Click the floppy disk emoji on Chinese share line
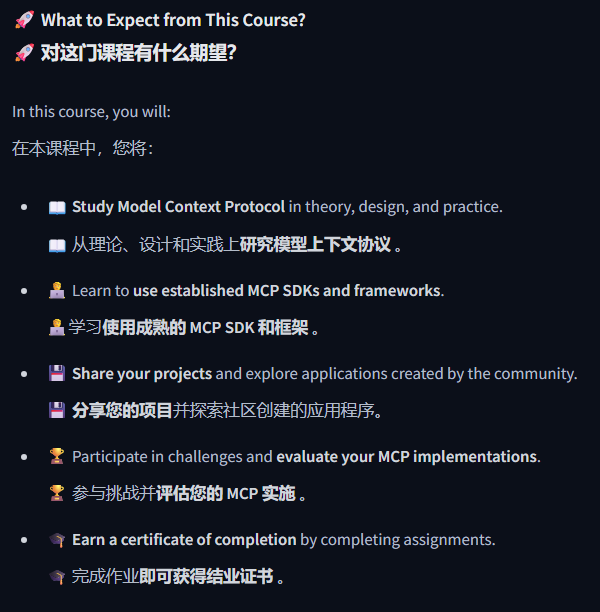The height and width of the screenshot is (612, 600). (57, 410)
